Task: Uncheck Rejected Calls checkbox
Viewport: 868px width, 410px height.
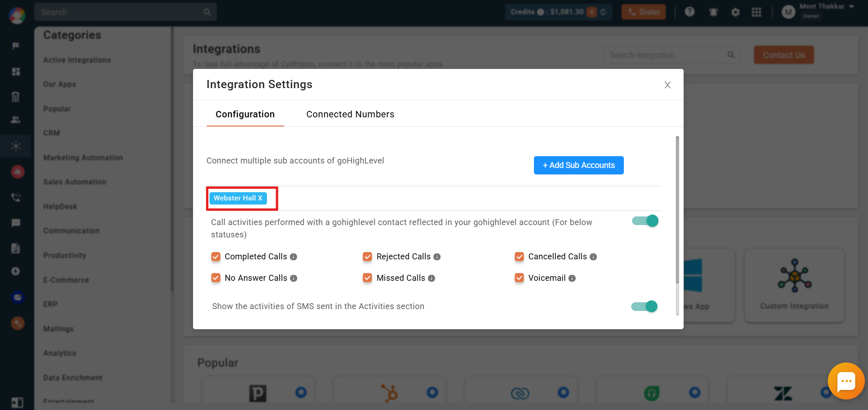Action: [367, 257]
